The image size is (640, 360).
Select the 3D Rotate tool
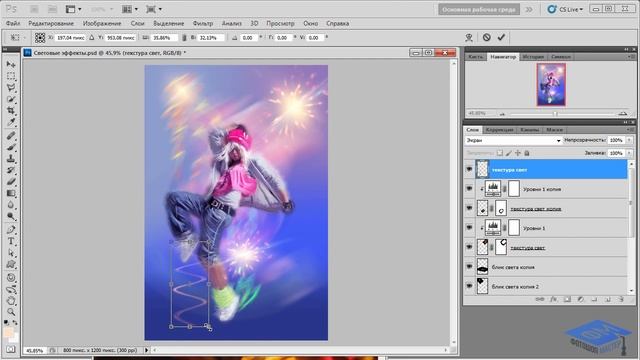[11, 278]
